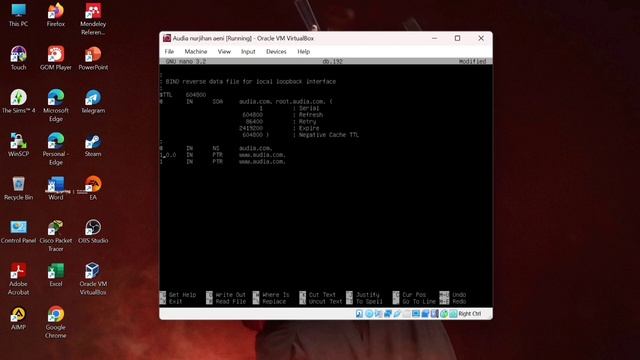Click the VirtualBox mouse integration indicator
This screenshot has width=640, height=360.
(x=444, y=313)
